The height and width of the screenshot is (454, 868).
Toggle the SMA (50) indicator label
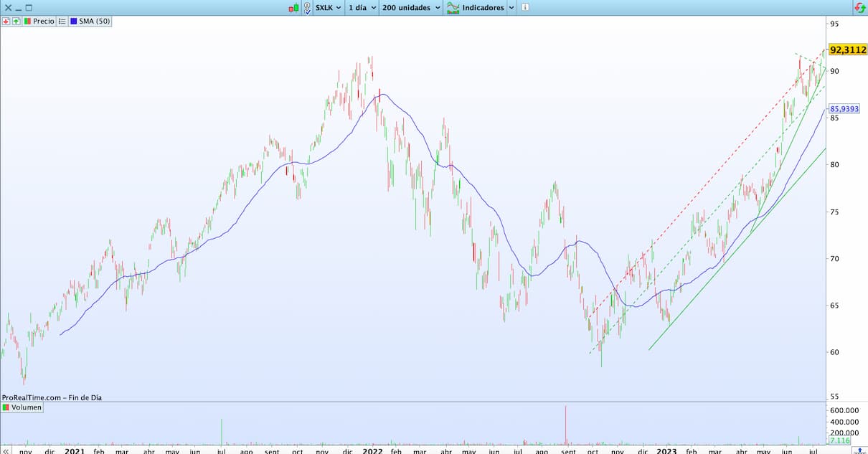click(x=90, y=22)
